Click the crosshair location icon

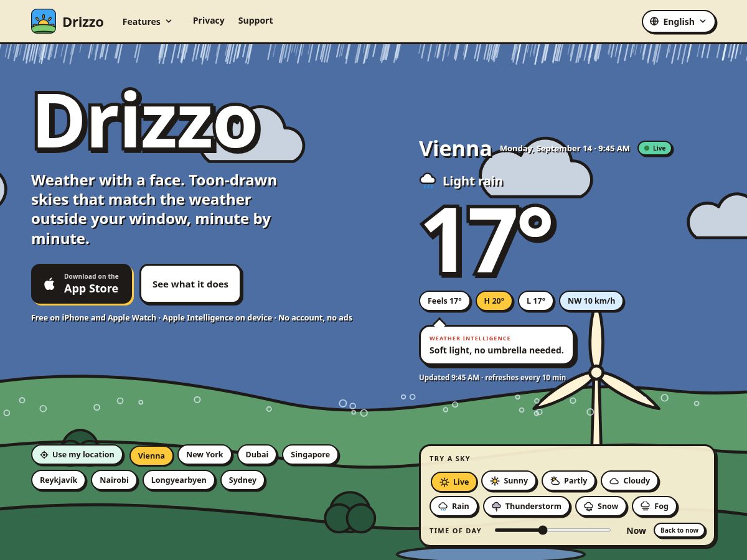[x=44, y=455]
